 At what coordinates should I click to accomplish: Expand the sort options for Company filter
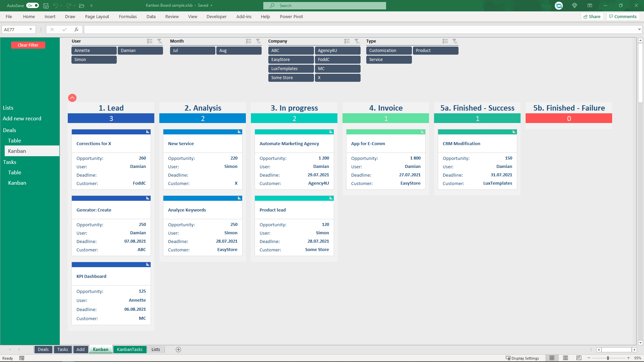(x=347, y=41)
